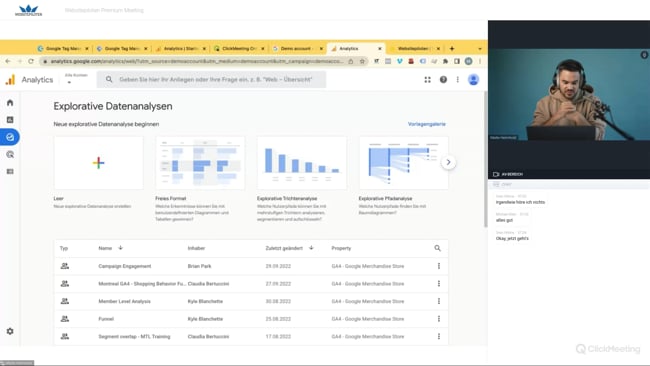
Task: Open the Admin gear icon
Action: click(10, 331)
